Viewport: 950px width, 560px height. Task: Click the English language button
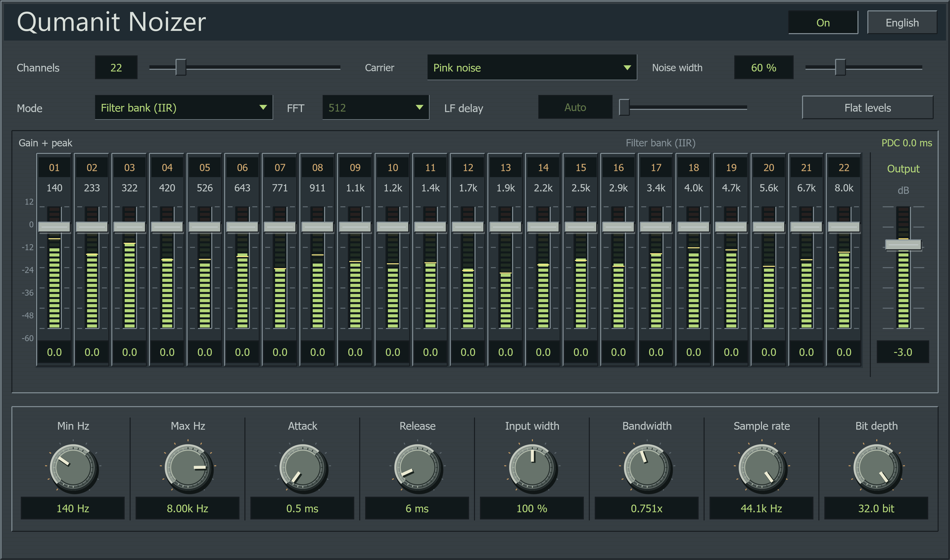point(902,23)
